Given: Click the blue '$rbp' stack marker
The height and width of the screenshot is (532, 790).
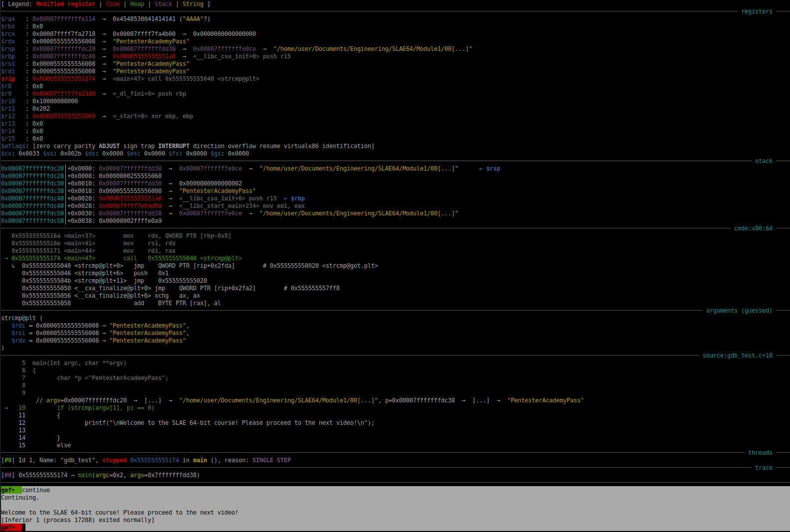Looking at the screenshot, I should pos(294,198).
